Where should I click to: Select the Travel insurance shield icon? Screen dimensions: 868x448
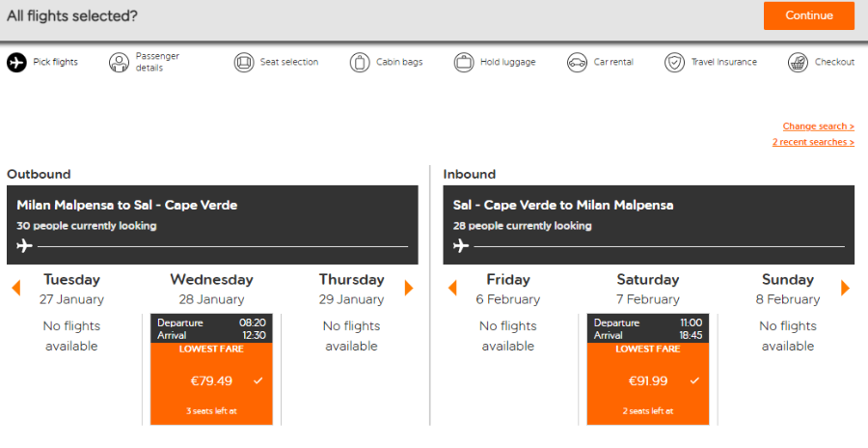674,62
